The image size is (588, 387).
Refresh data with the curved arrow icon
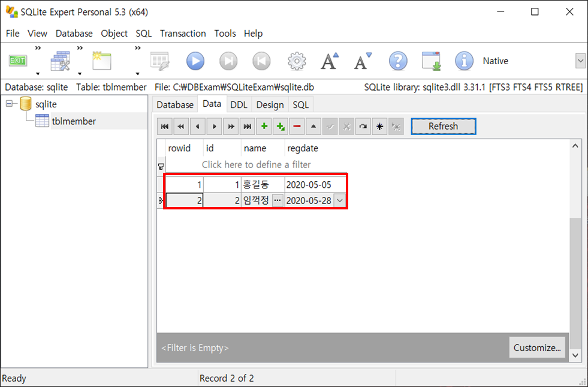tap(363, 127)
